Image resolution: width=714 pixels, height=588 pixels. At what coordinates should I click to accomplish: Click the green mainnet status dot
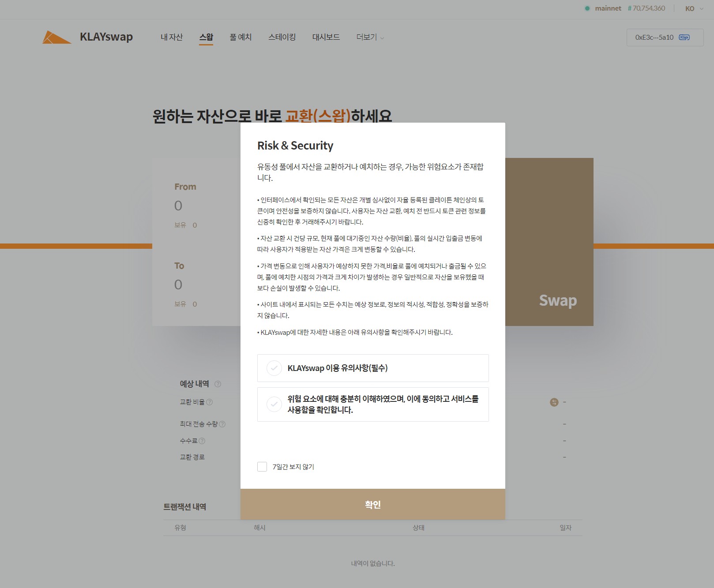587,8
